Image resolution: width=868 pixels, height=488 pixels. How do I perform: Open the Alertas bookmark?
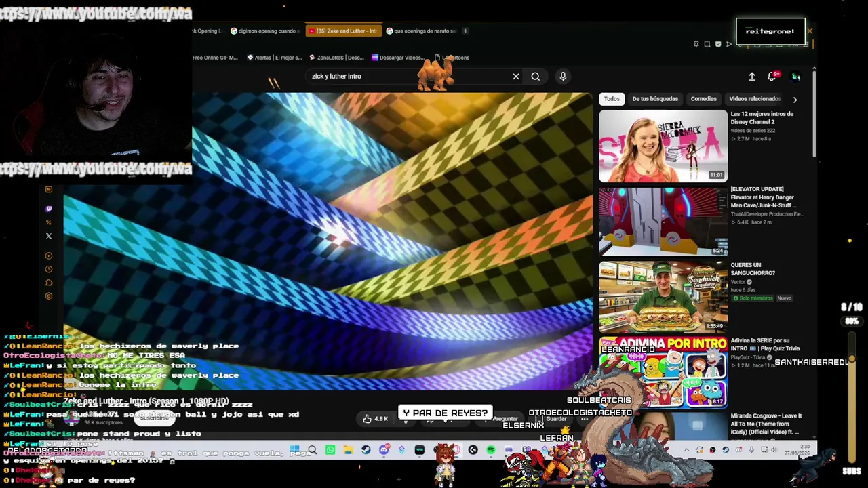pos(275,58)
